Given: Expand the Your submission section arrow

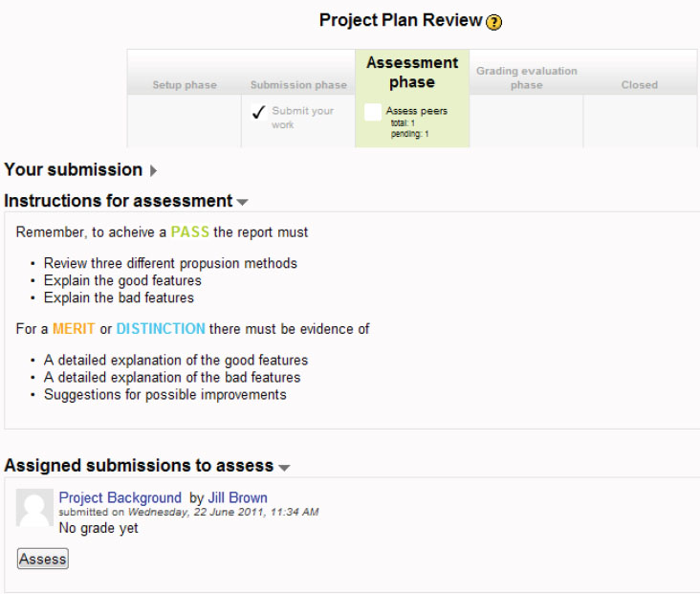Looking at the screenshot, I should point(153,171).
